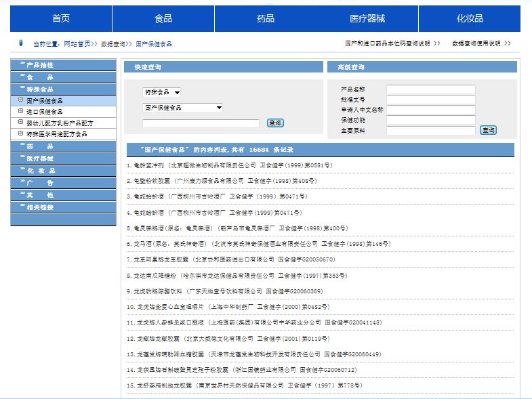532x399 pixels.
Task: Focus the 产品名称 input field
Action: tap(431, 89)
